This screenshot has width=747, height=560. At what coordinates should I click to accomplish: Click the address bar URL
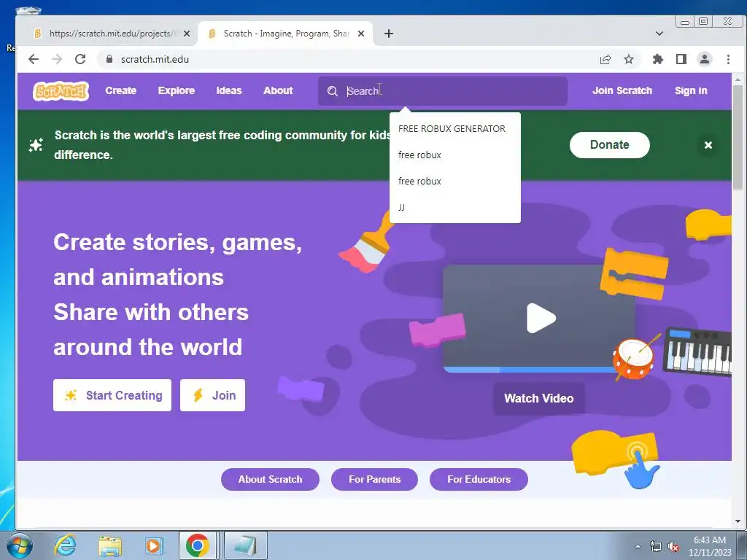click(x=155, y=59)
